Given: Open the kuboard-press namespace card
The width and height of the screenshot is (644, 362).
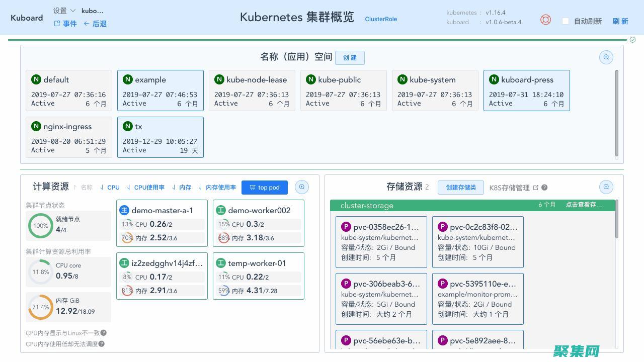Looking at the screenshot, I should [x=526, y=90].
